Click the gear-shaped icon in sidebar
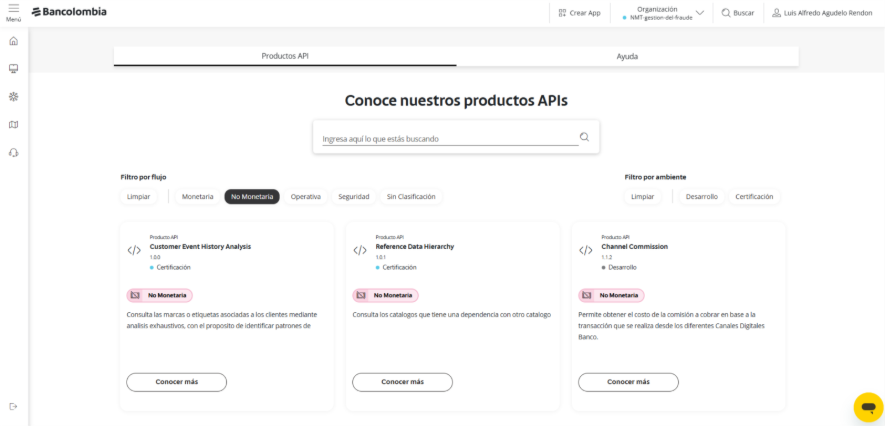This screenshot has height=426, width=885. tap(13, 97)
